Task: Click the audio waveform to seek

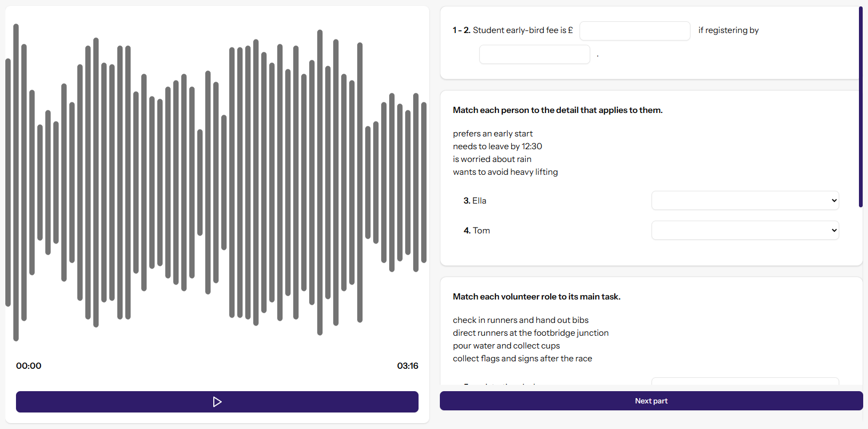Action: click(x=216, y=181)
